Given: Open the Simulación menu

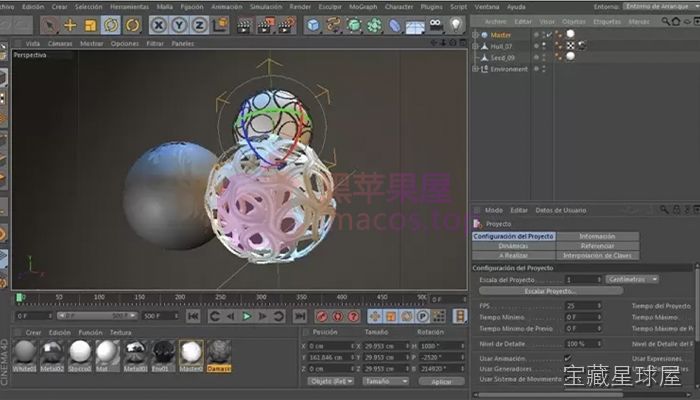Looking at the screenshot, I should point(266,7).
